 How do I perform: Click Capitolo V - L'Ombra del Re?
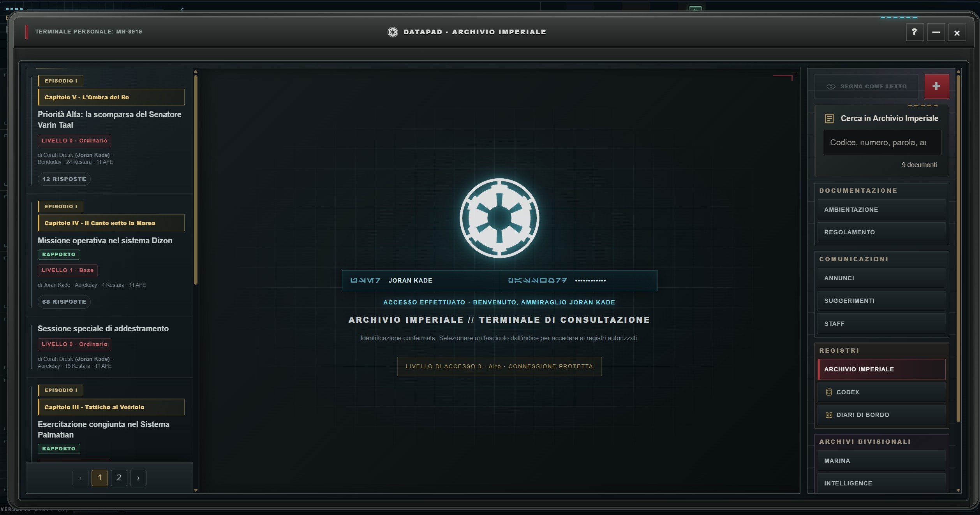pyautogui.click(x=111, y=97)
